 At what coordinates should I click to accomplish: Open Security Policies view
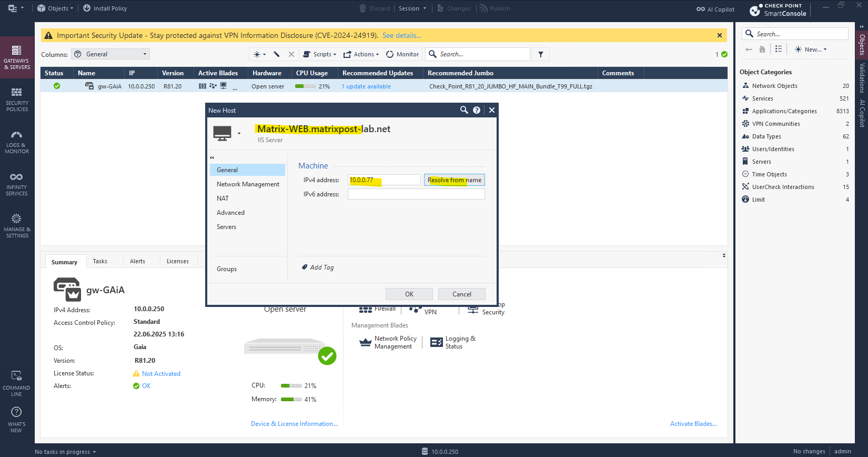[x=17, y=100]
